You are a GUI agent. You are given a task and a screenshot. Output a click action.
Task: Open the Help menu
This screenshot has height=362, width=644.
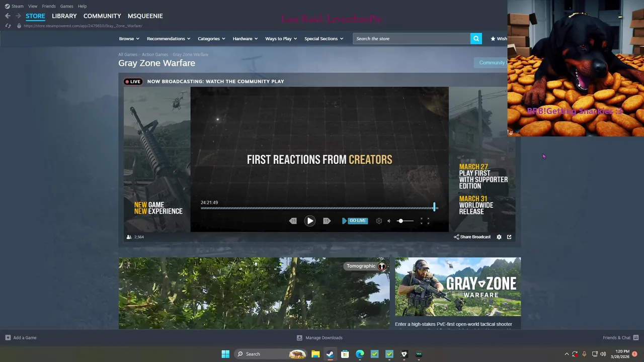(82, 6)
